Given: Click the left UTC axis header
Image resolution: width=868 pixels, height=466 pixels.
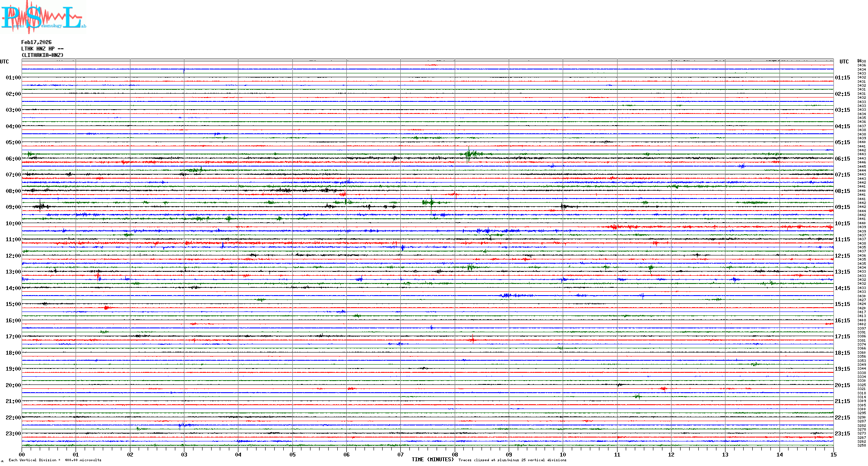Looking at the screenshot, I should (4, 62).
